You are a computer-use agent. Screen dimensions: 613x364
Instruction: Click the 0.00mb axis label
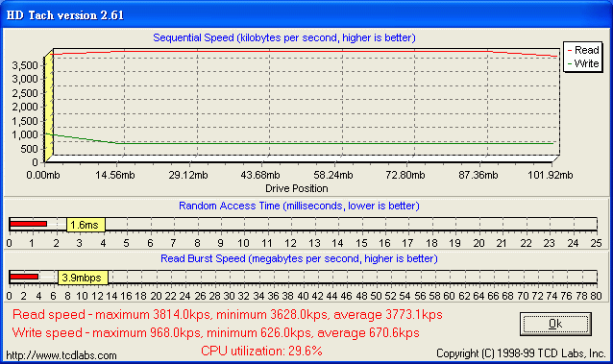click(43, 175)
